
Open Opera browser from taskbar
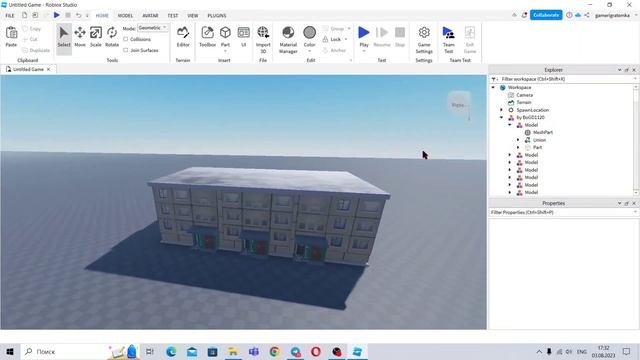316,351
